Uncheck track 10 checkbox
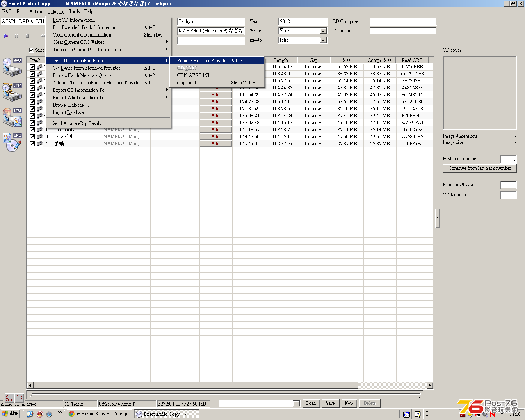This screenshot has width=525, height=420. click(32, 130)
